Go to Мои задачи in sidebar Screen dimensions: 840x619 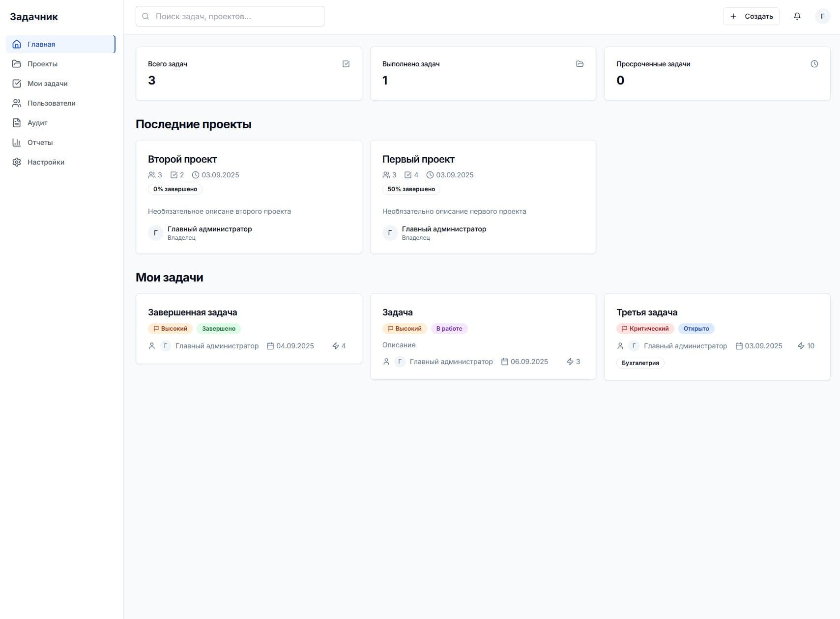(47, 84)
